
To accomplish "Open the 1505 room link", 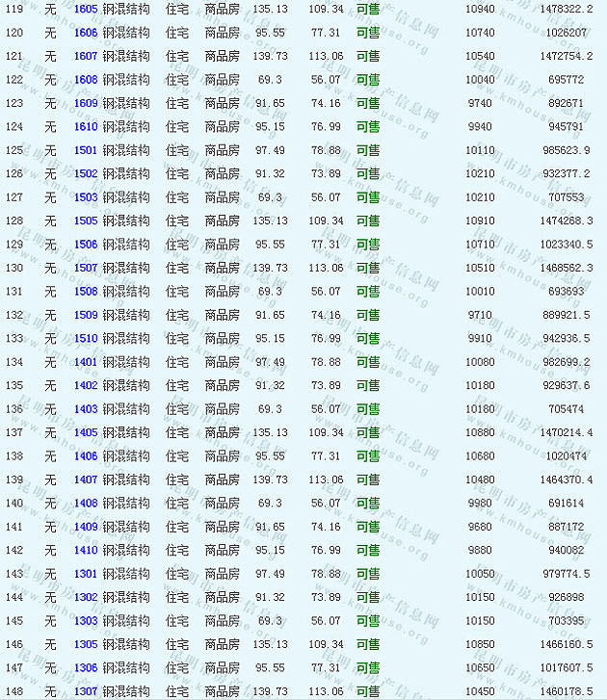I will tap(86, 220).
